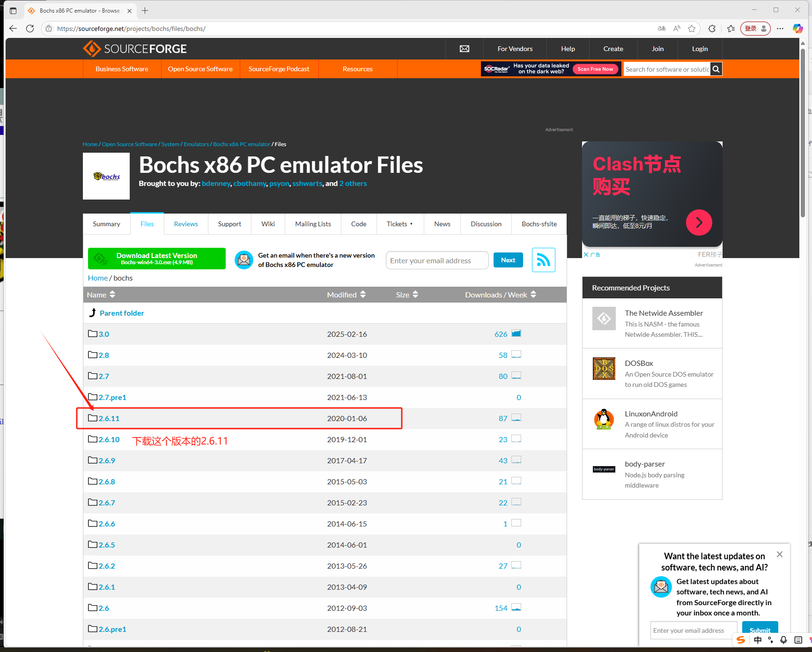Image resolution: width=812 pixels, height=652 pixels.
Task: Click the Login link in header
Action: (x=700, y=49)
